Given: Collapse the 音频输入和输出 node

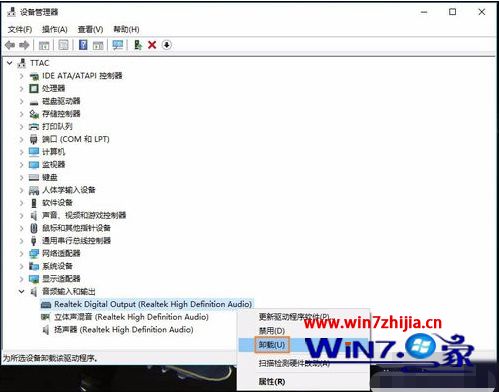Looking at the screenshot, I should pyautogui.click(x=21, y=291).
